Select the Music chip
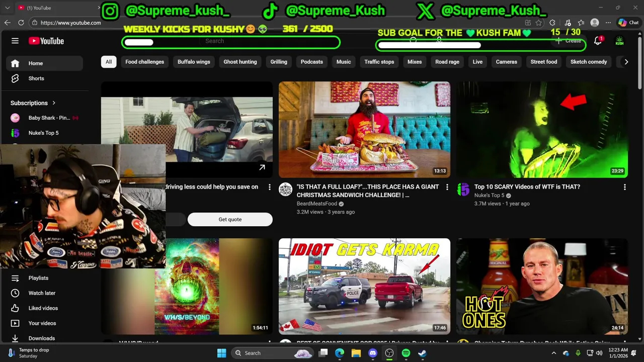The width and height of the screenshot is (644, 362). (x=344, y=62)
